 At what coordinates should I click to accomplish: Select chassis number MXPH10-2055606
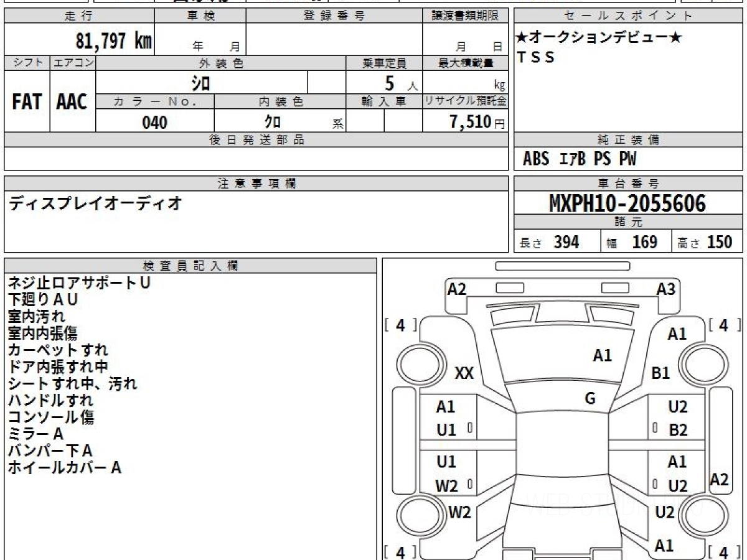627,203
